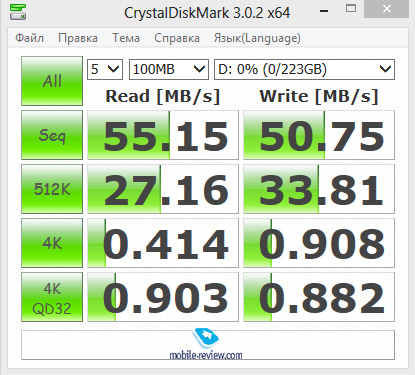Click the comment text field at bottom

pos(208,345)
